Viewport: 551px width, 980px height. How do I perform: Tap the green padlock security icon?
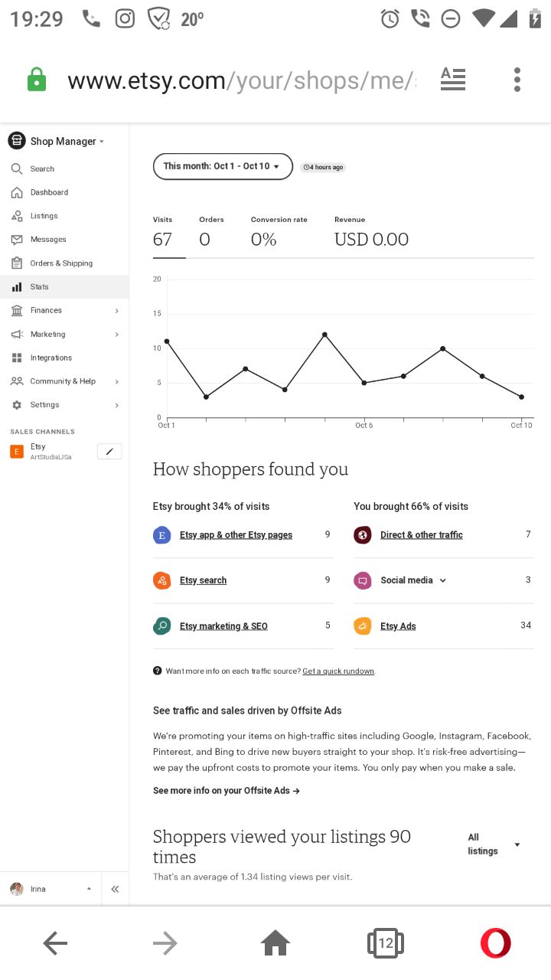37,80
